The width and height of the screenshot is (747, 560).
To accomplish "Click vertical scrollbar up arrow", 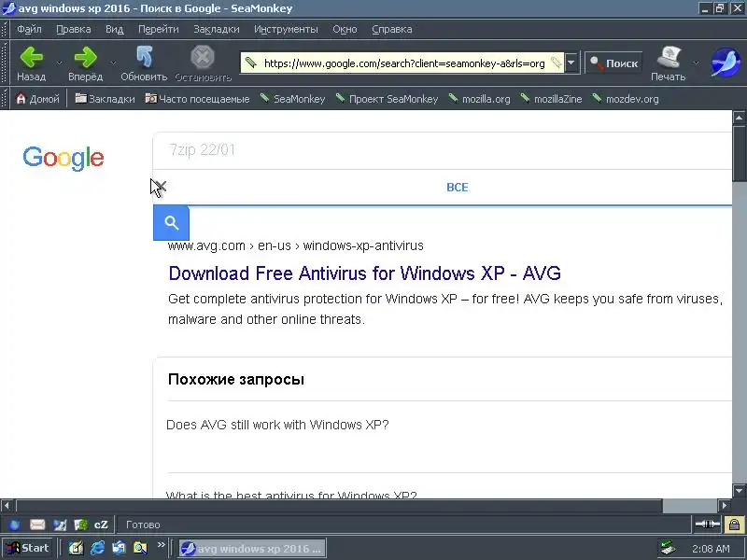I will [739, 117].
